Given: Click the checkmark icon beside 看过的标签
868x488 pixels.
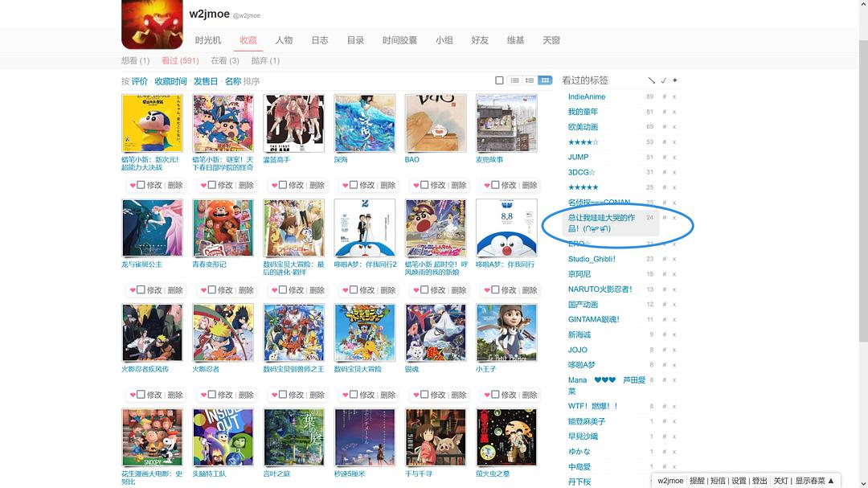Looking at the screenshot, I should 663,80.
